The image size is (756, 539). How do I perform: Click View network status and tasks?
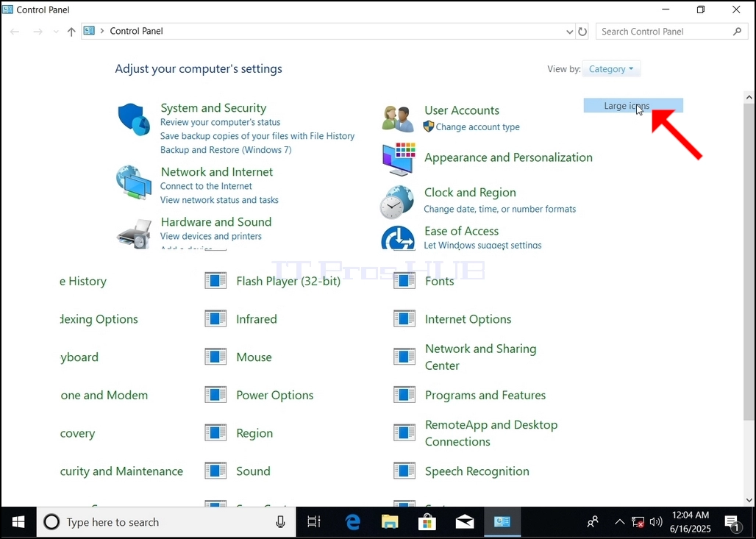[219, 200]
